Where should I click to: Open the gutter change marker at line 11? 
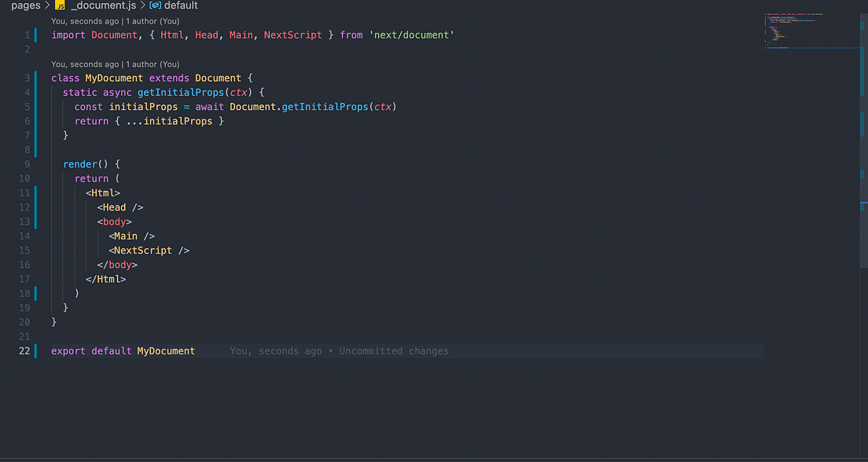[35, 192]
